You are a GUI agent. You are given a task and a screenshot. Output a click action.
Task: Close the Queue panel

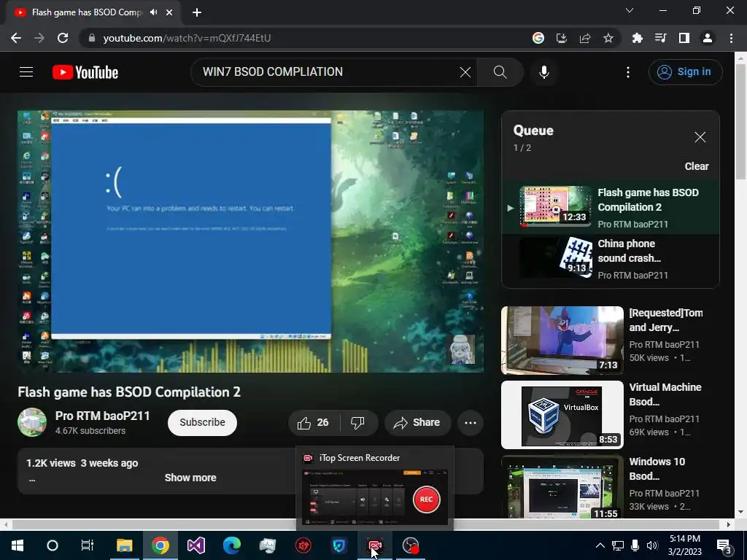click(700, 137)
